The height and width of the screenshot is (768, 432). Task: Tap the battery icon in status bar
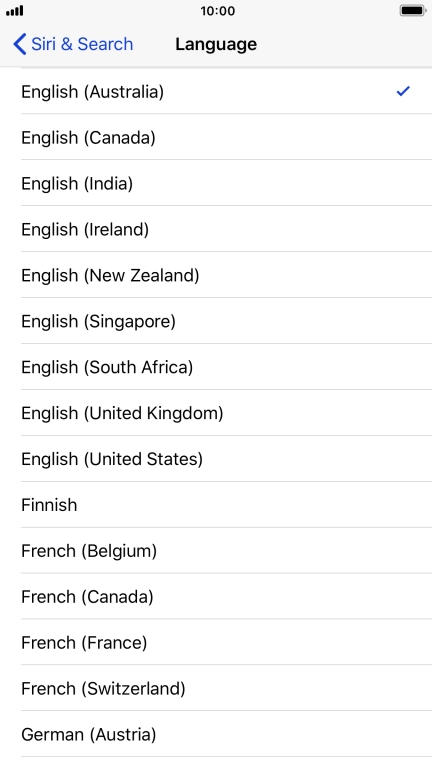(x=412, y=10)
